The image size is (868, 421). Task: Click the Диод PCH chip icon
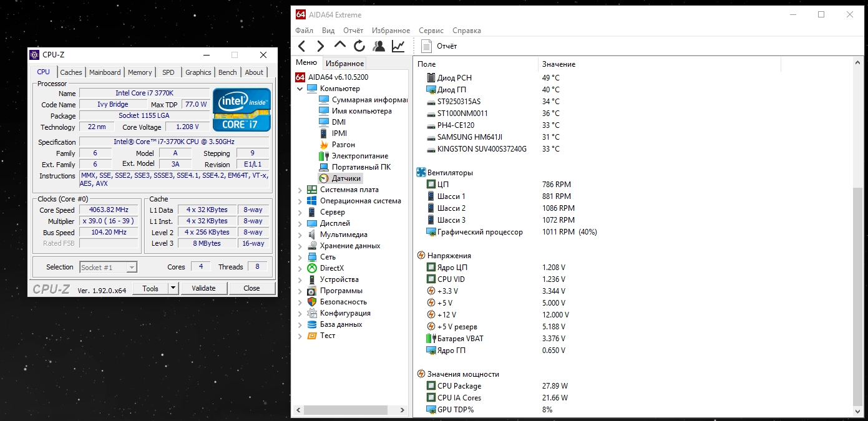click(431, 78)
